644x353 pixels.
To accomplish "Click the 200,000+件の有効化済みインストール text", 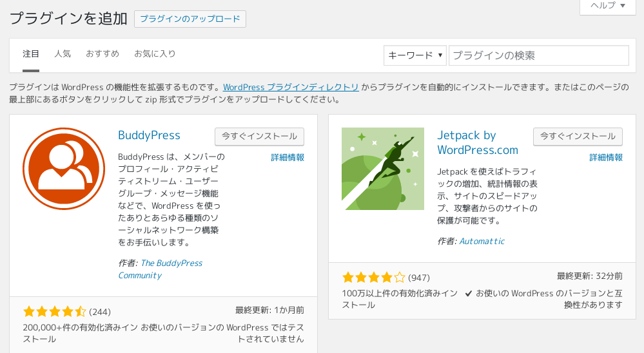I will 80,333.
